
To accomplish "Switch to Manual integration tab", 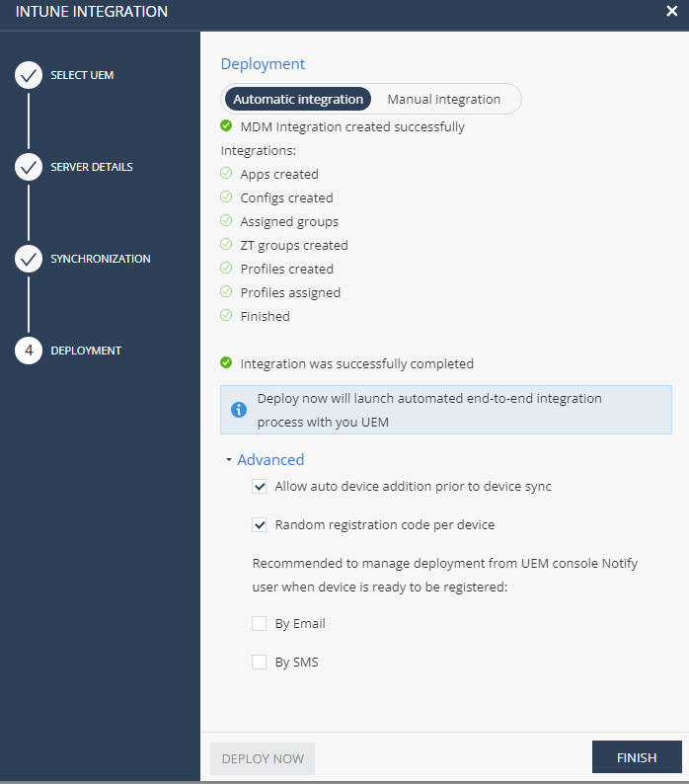I will 444,99.
